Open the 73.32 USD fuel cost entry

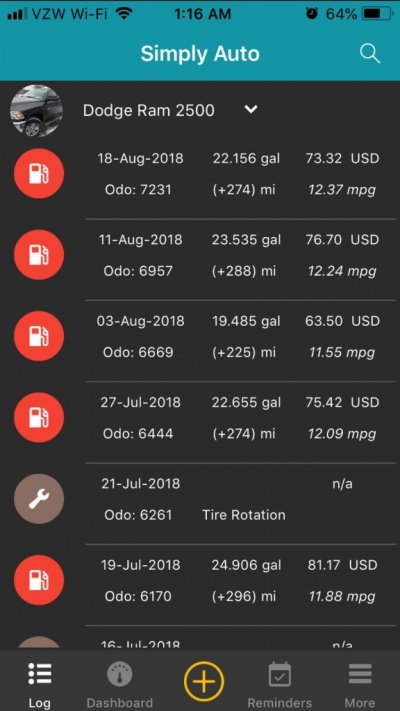[342, 159]
